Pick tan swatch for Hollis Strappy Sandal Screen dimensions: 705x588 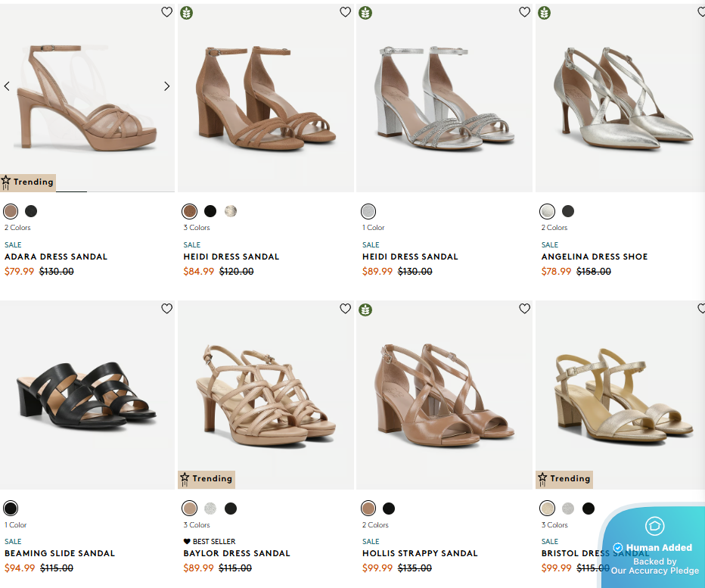pyautogui.click(x=368, y=509)
